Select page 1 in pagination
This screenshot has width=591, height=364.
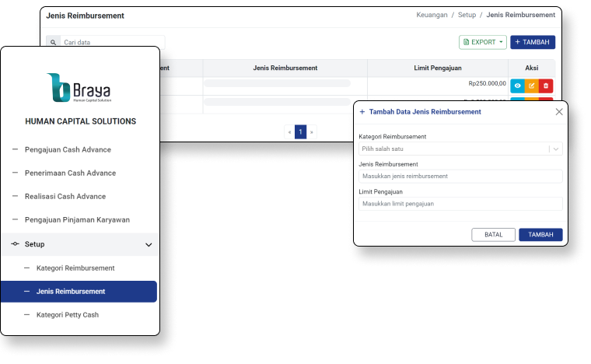(x=300, y=132)
